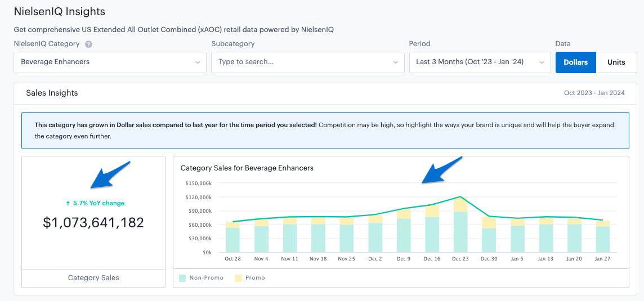Click the Dec 2 x-axis label
Image resolution: width=644 pixels, height=301 pixels.
click(x=375, y=259)
